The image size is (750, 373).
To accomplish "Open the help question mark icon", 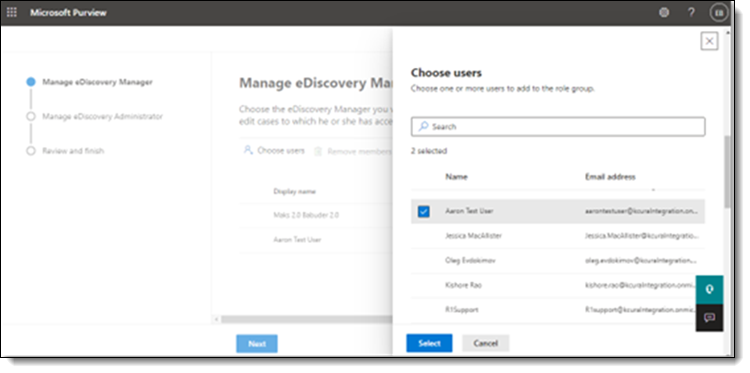I will [x=691, y=13].
